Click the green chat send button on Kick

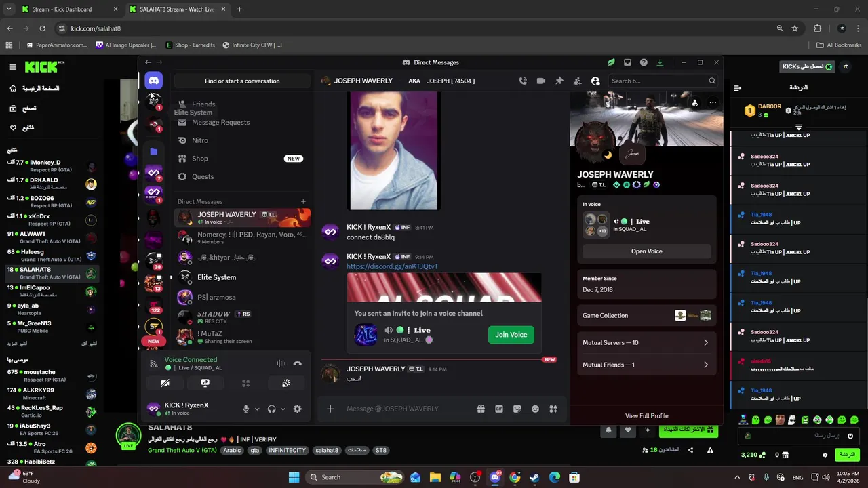pyautogui.click(x=847, y=455)
